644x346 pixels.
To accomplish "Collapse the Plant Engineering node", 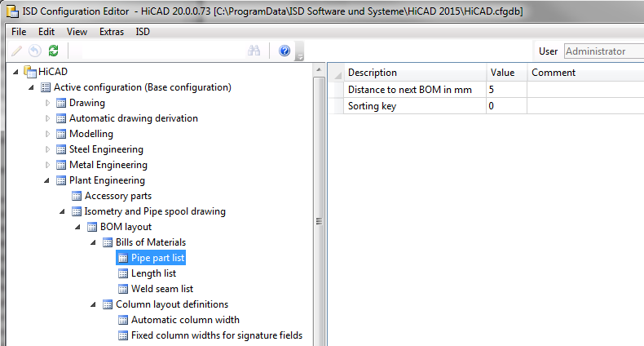I will [x=48, y=180].
